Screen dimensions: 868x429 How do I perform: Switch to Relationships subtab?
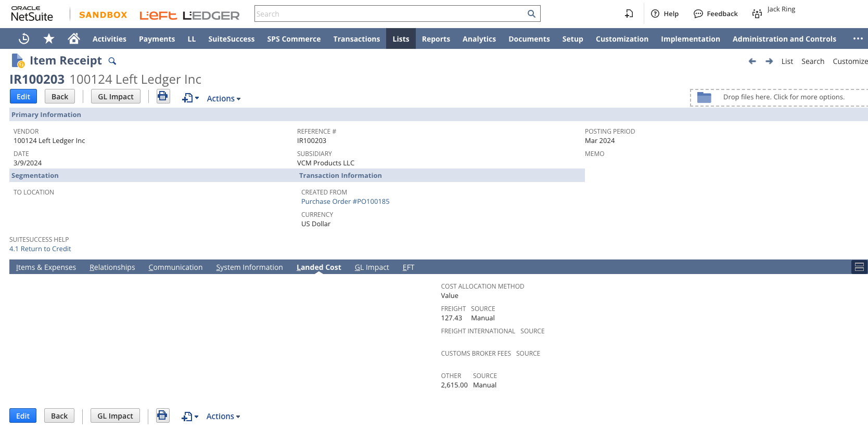click(112, 267)
